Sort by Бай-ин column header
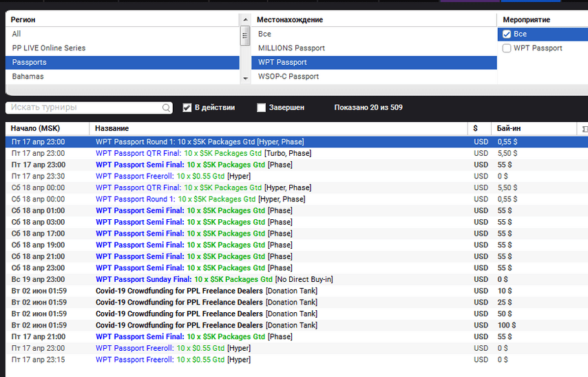The width and height of the screenshot is (588, 377). coord(534,128)
